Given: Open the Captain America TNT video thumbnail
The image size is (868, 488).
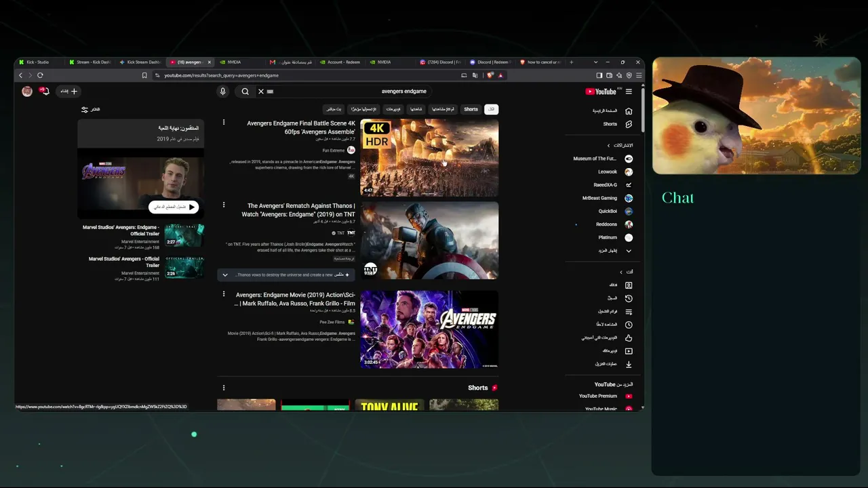Looking at the screenshot, I should 429,241.
